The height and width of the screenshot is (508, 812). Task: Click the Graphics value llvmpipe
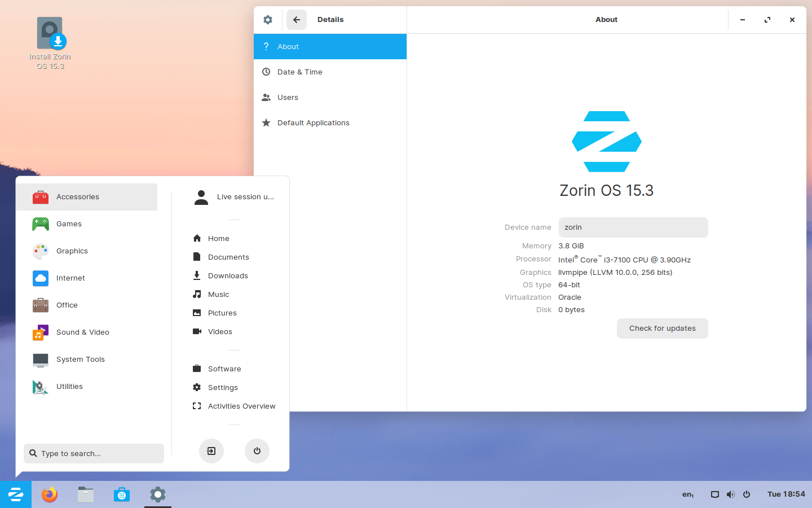(615, 273)
